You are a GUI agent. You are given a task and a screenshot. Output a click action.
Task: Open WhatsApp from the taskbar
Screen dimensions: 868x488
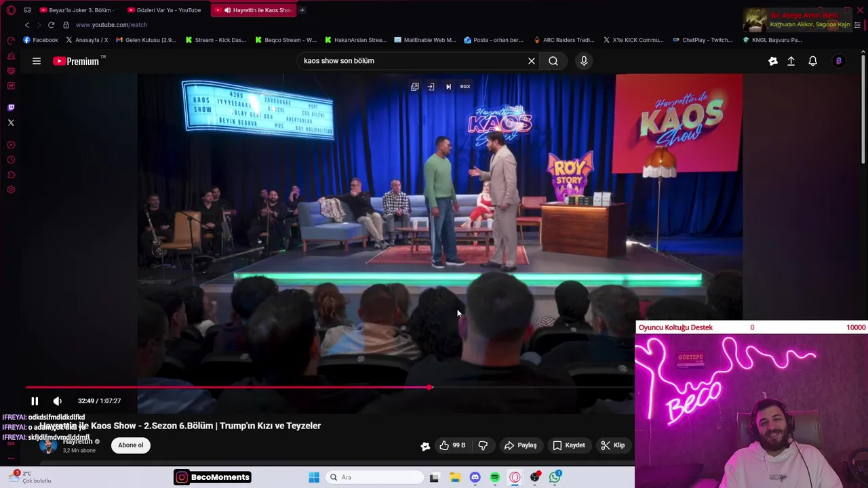click(555, 477)
